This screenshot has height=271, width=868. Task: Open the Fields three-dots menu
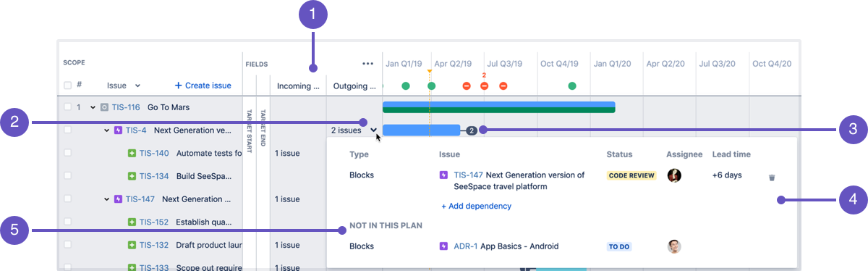(368, 64)
